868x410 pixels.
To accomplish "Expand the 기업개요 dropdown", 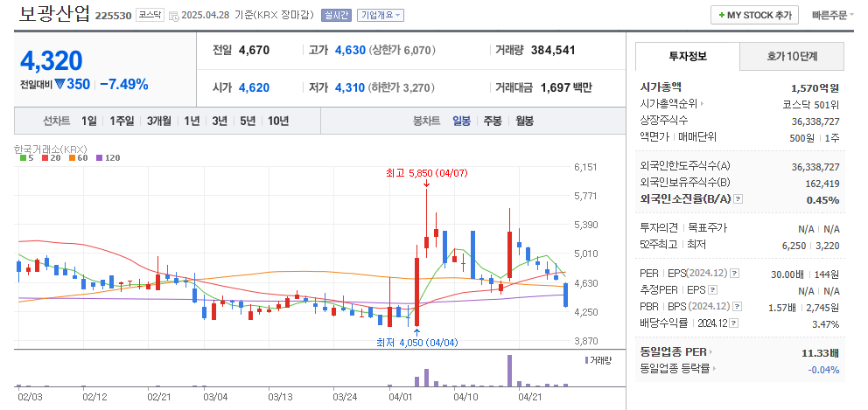I will tap(381, 16).
